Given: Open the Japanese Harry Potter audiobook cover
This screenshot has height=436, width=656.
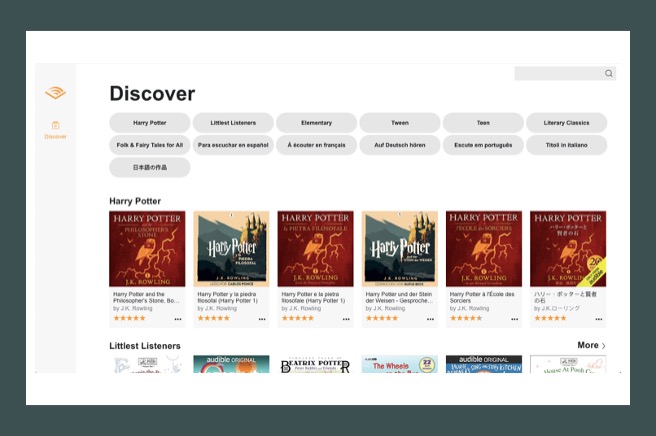Looking at the screenshot, I should (568, 249).
